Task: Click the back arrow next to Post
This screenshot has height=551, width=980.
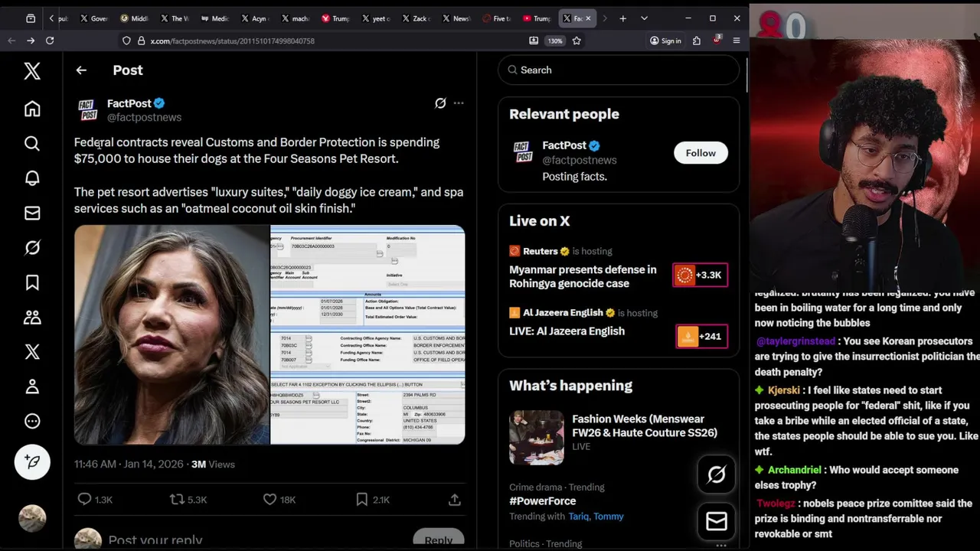Action: tap(81, 70)
